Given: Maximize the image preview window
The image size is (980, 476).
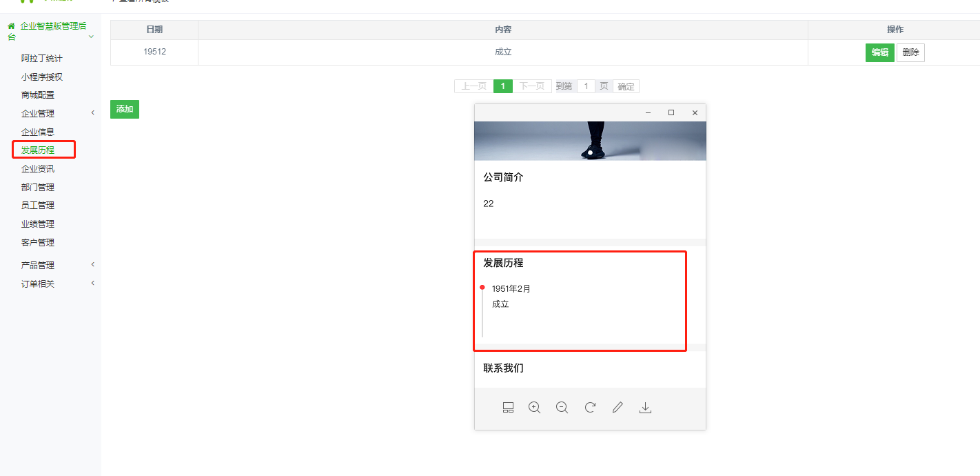Looking at the screenshot, I should [x=671, y=112].
